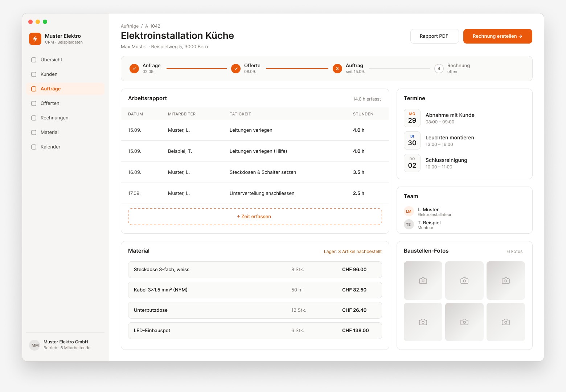
Task: Select the LED-Einbauspot material row
Action: [255, 331]
